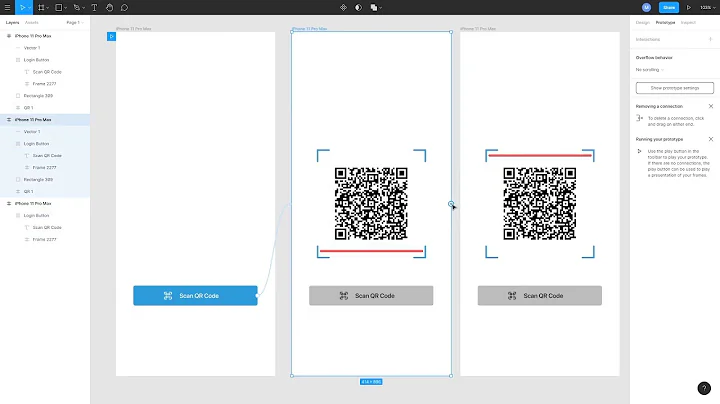Click the Present play icon in toolbar
This screenshot has width=720, height=404.
(689, 7)
